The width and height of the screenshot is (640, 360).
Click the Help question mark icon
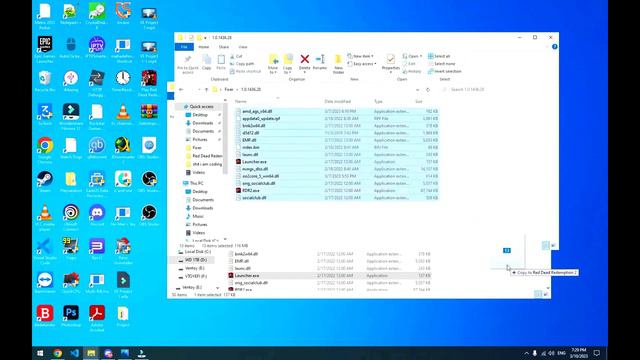[554, 47]
